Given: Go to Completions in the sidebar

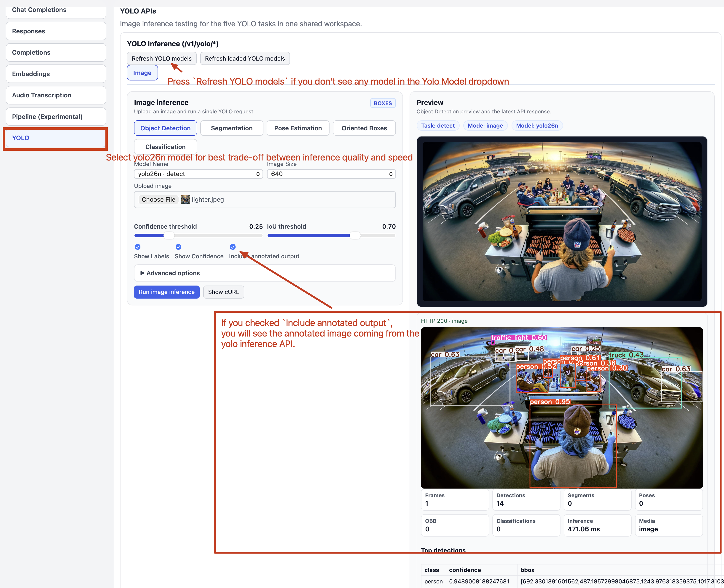Looking at the screenshot, I should tap(56, 53).
